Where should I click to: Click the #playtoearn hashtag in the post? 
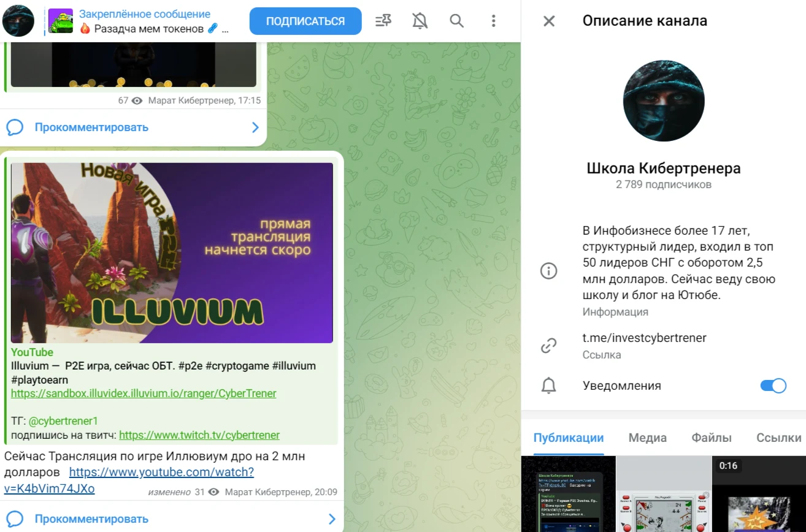tap(39, 380)
